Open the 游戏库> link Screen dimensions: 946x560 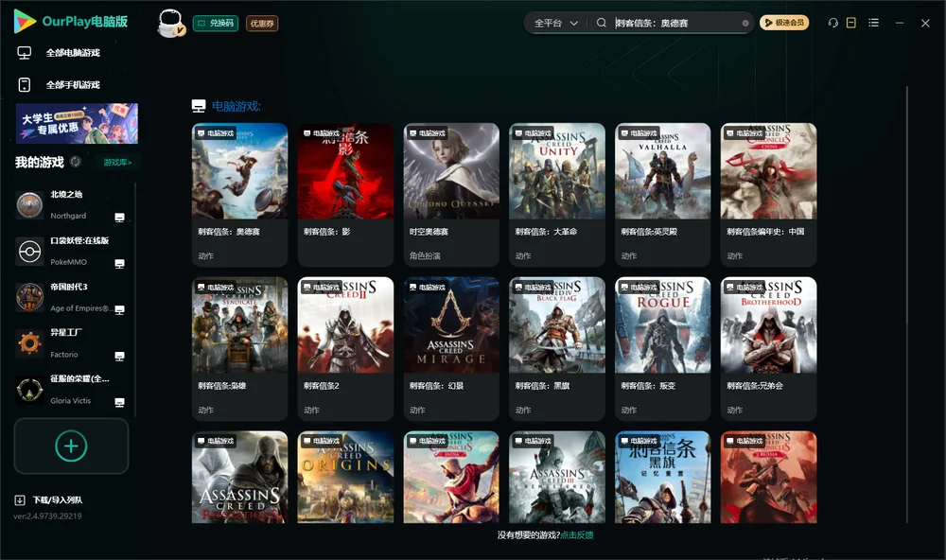click(117, 163)
